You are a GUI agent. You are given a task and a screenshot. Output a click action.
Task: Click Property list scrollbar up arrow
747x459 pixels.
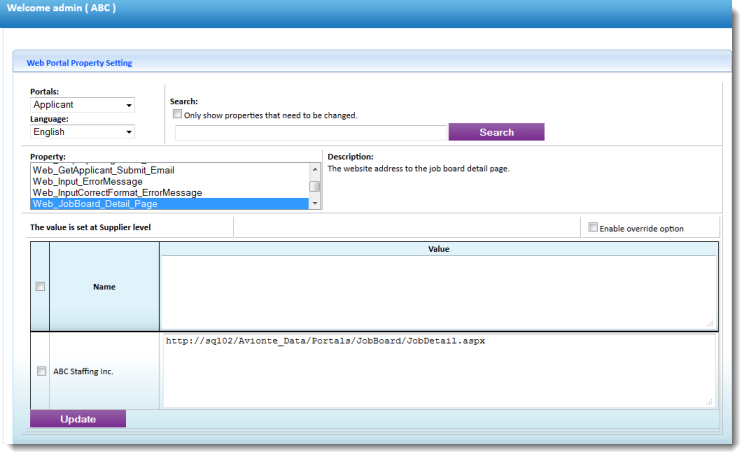point(315,167)
